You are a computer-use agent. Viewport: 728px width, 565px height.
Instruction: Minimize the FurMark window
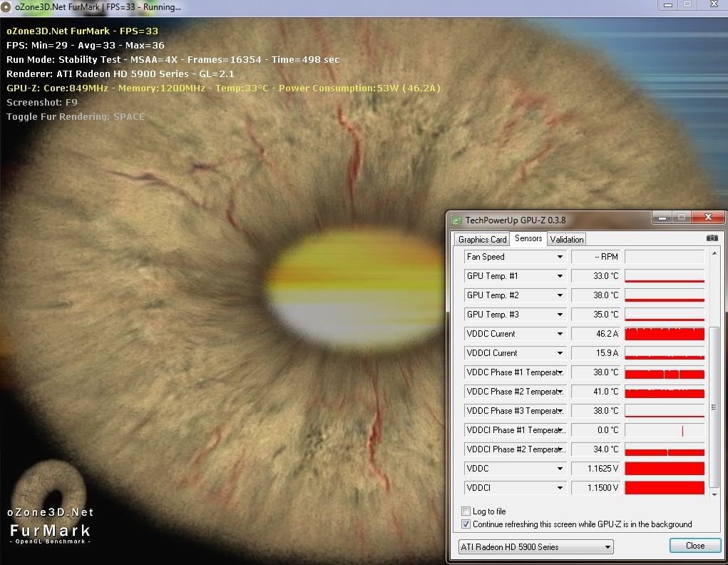[668, 5]
